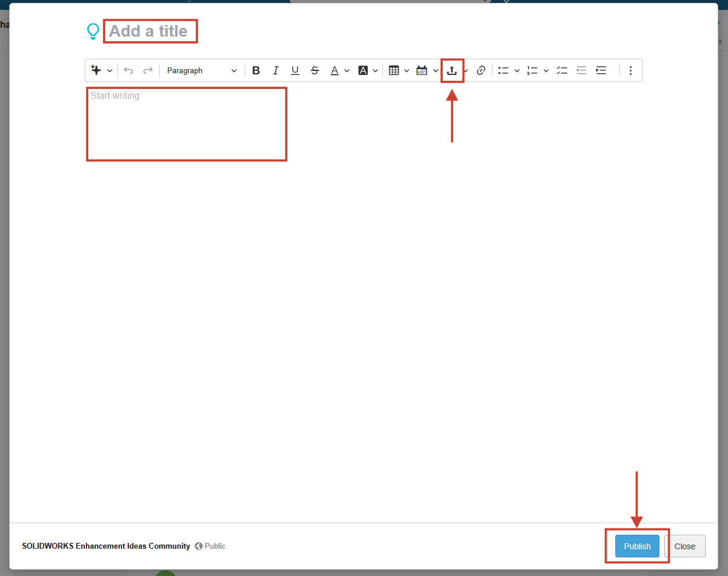This screenshot has height=576, width=728.
Task: Expand the font color options arrow
Action: pos(347,71)
